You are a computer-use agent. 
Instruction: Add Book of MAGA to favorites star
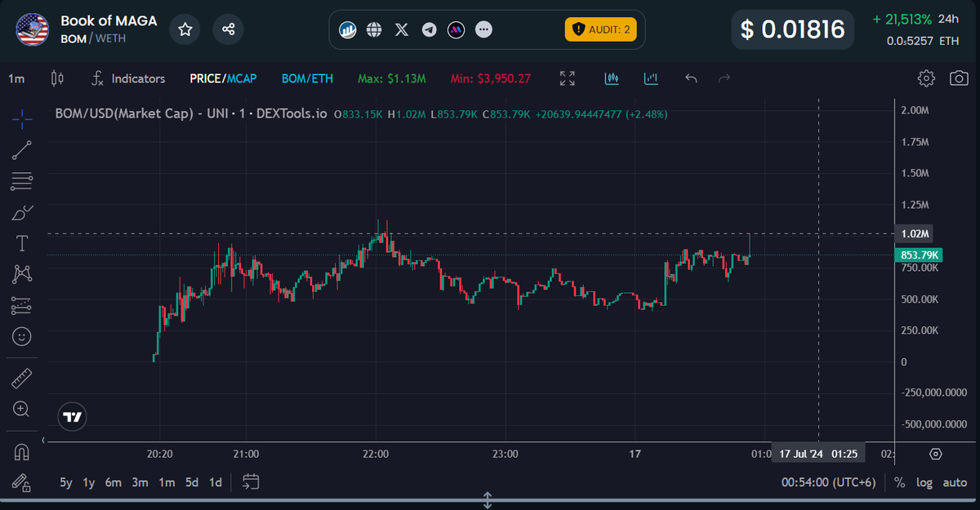pos(185,29)
